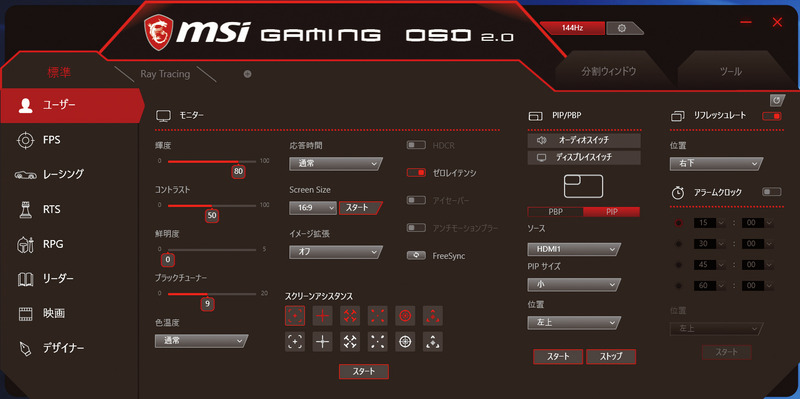Toggle Anti Motion Blur (アンチモーションブラー) switch
Image resolution: width=800 pixels, height=399 pixels.
[x=416, y=228]
